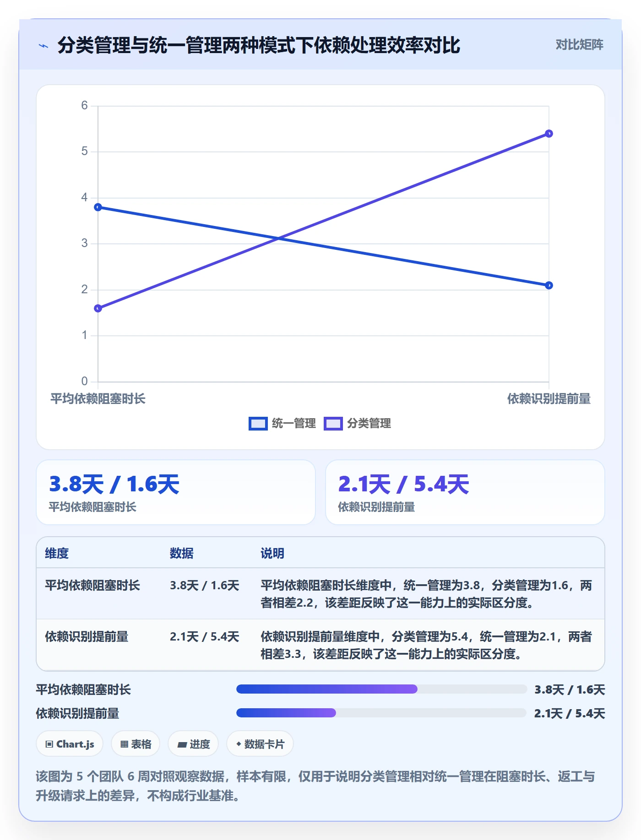Screen dimensions: 641x840
Task: Click the 平均依赖阻塞时长 label beside the progress bar
Action: 83,689
